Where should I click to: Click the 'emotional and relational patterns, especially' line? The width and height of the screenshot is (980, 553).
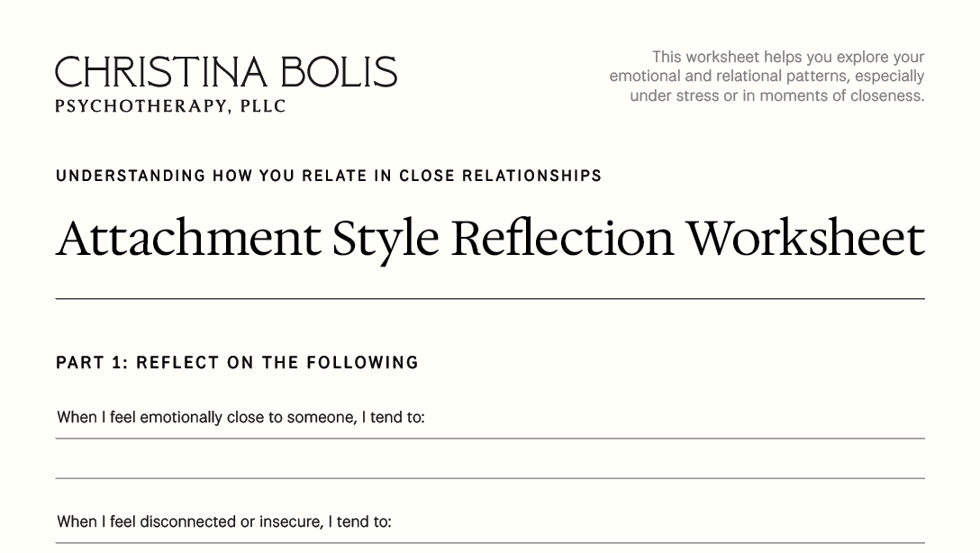767,77
